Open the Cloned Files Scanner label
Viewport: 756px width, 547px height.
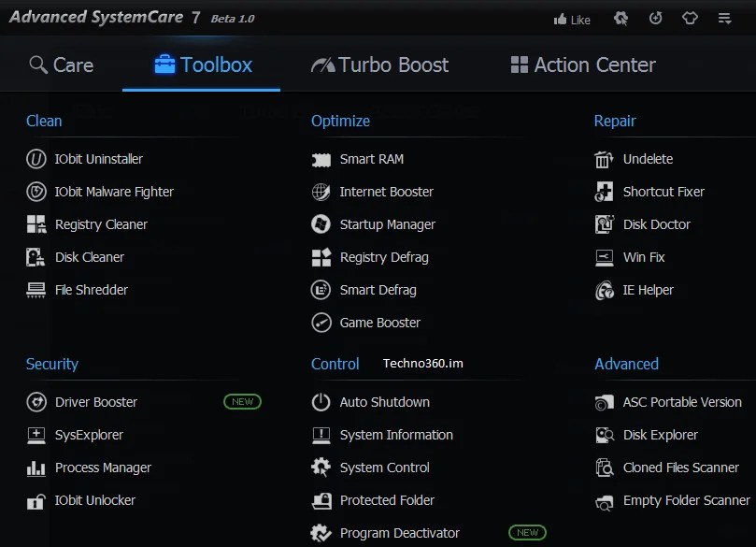681,468
